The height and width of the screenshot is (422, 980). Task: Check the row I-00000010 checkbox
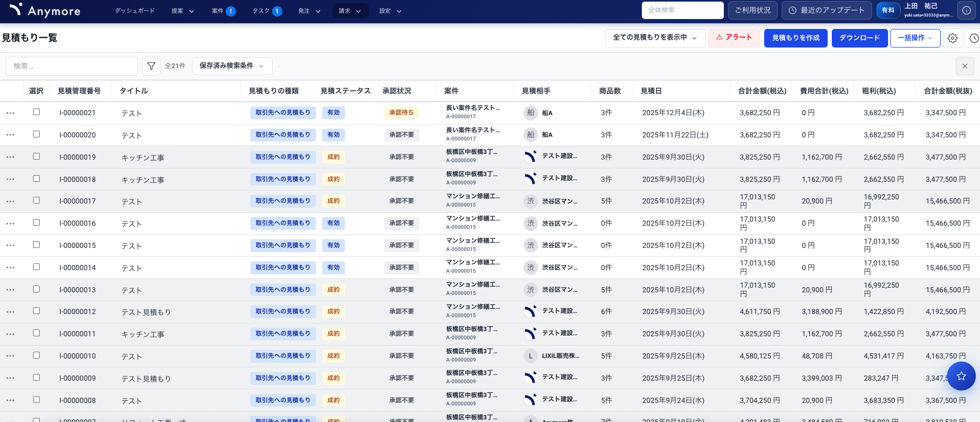tap(36, 355)
